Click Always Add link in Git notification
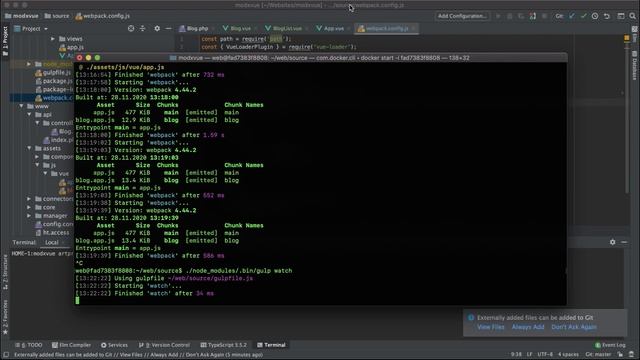This screenshot has width=640, height=360. click(528, 327)
